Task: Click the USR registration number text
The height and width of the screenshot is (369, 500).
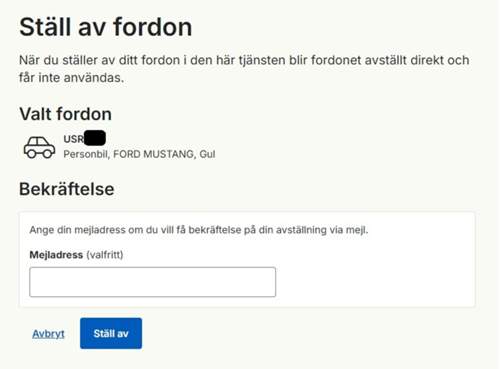Action: pyautogui.click(x=74, y=139)
